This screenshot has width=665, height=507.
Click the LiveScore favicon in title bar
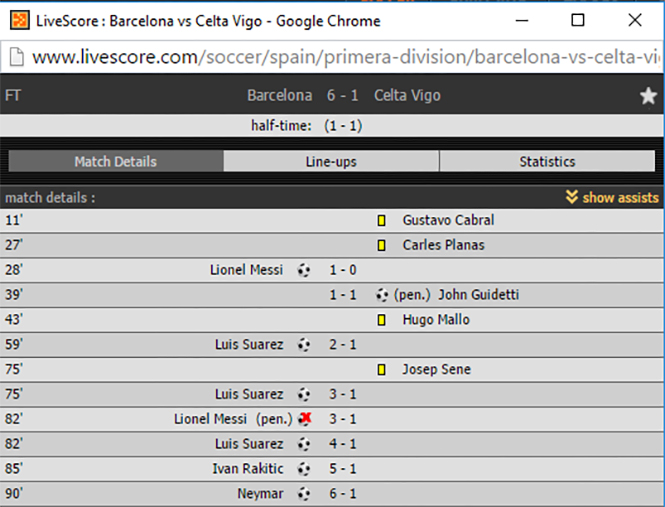(20, 20)
